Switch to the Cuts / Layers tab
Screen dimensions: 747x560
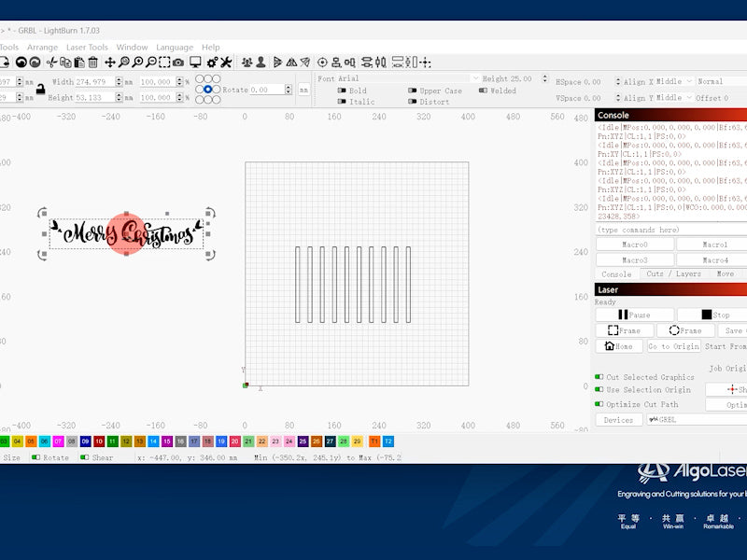(x=673, y=273)
